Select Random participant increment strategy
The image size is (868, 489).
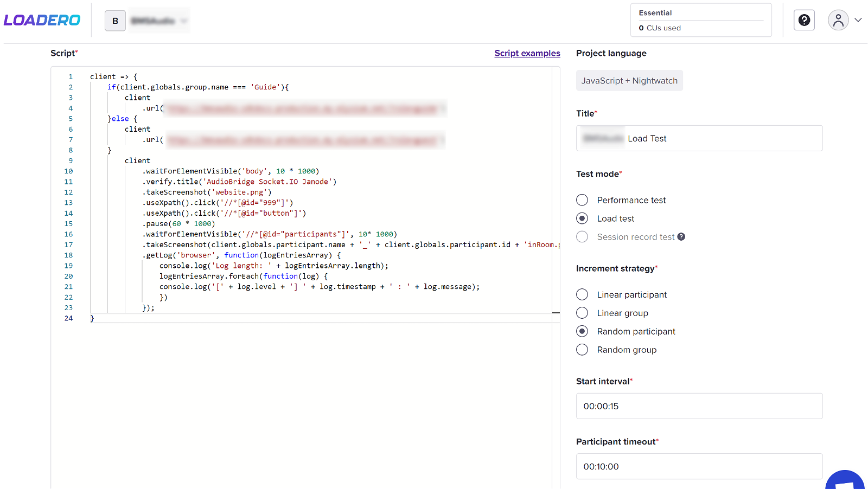tap(582, 331)
